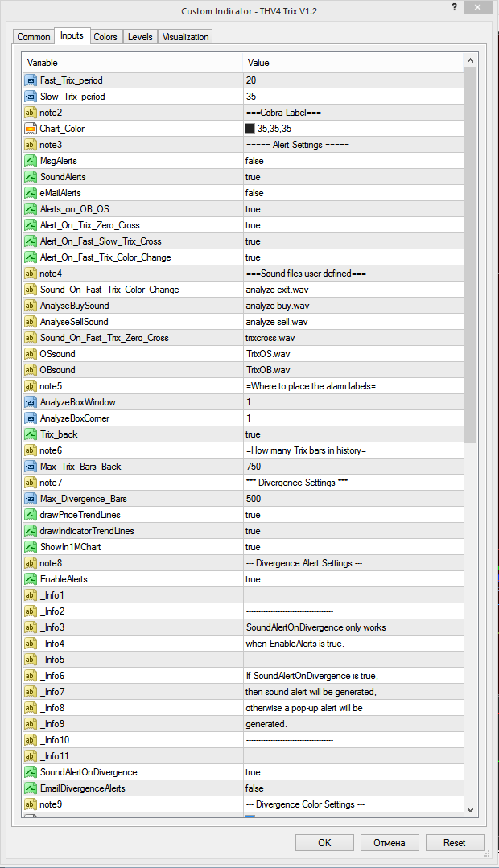Select the Max_Trix_Bars_Back value 750
The width and height of the screenshot is (499, 868).
pos(253,467)
